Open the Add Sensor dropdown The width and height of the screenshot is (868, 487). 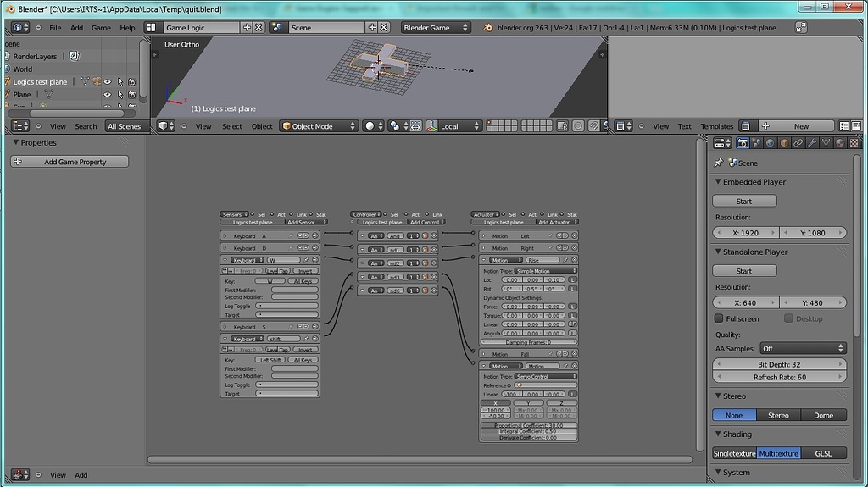[306, 222]
